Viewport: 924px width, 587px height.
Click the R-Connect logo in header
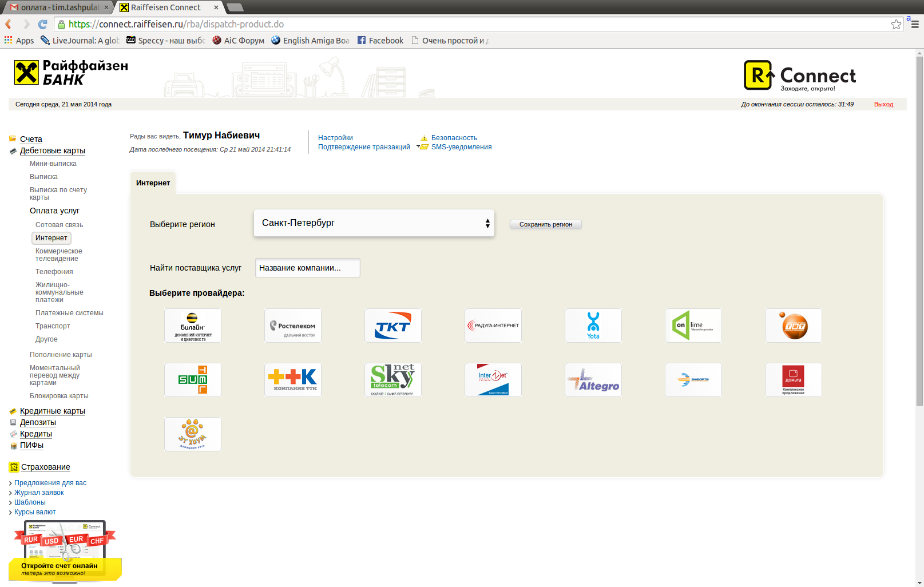pos(799,76)
